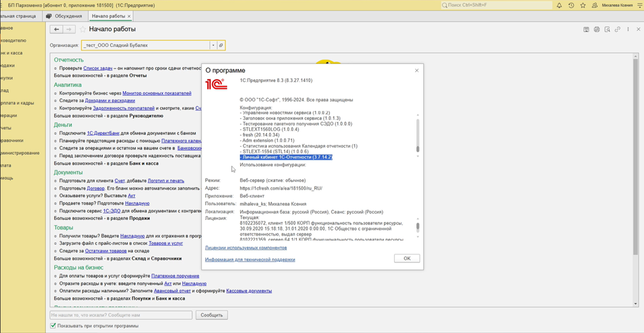Click the save diskette icon in form toolbar
The width and height of the screenshot is (644, 333).
(x=586, y=30)
